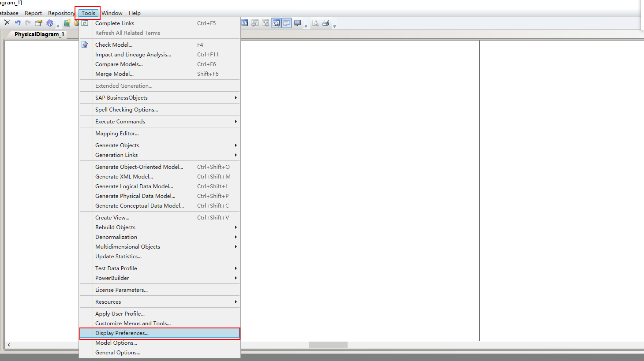The width and height of the screenshot is (644, 361).
Task: Click the Print toolbar icon
Action: click(326, 23)
